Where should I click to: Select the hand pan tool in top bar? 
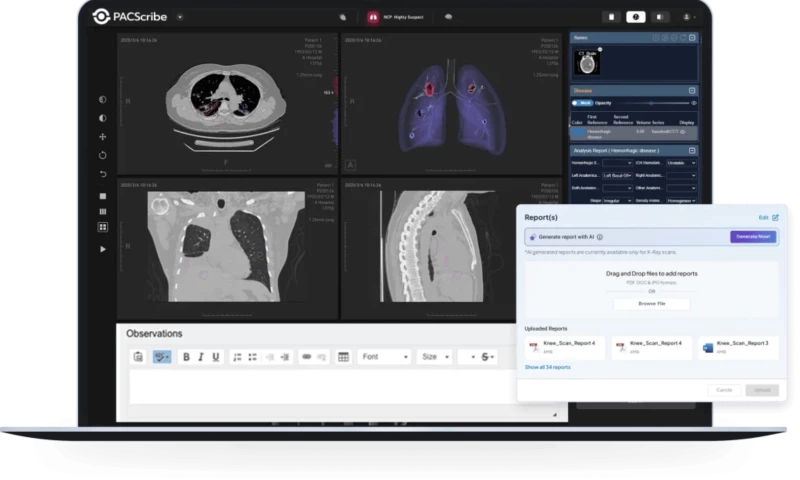[x=342, y=17]
